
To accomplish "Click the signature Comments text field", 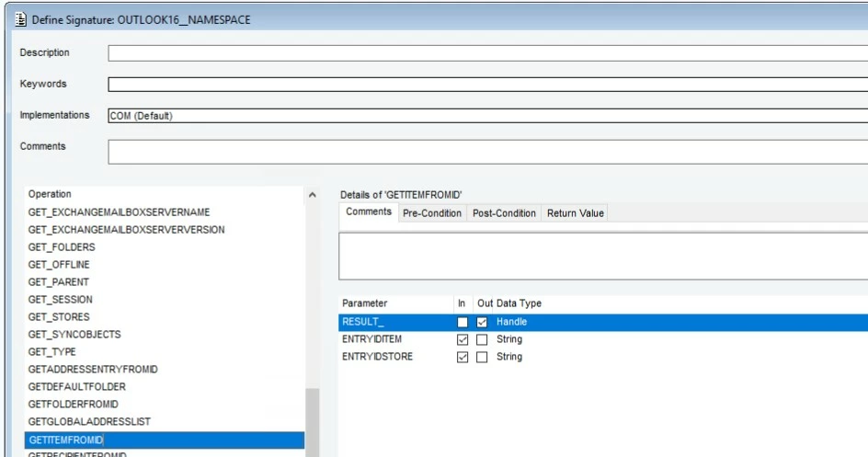I will (487, 152).
